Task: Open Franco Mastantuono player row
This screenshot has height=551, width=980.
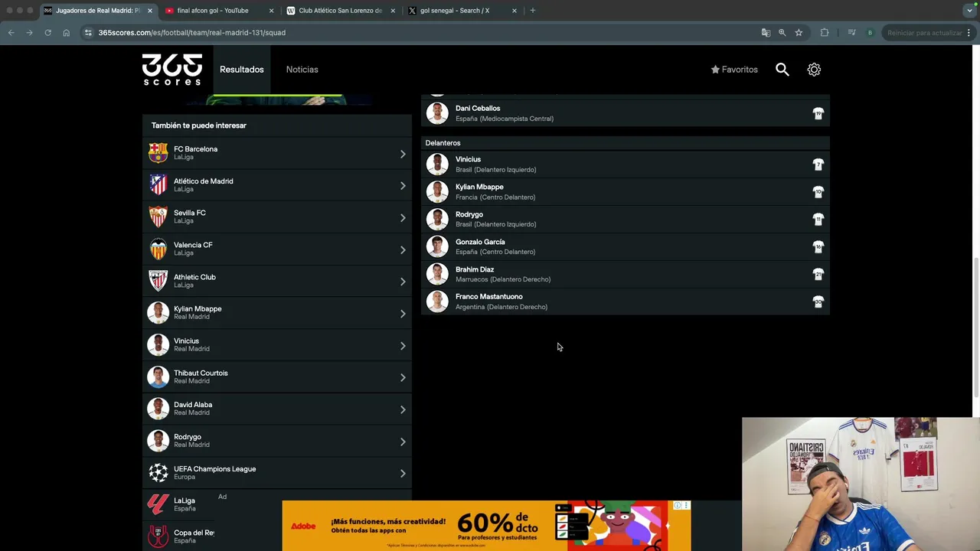Action: coord(626,302)
